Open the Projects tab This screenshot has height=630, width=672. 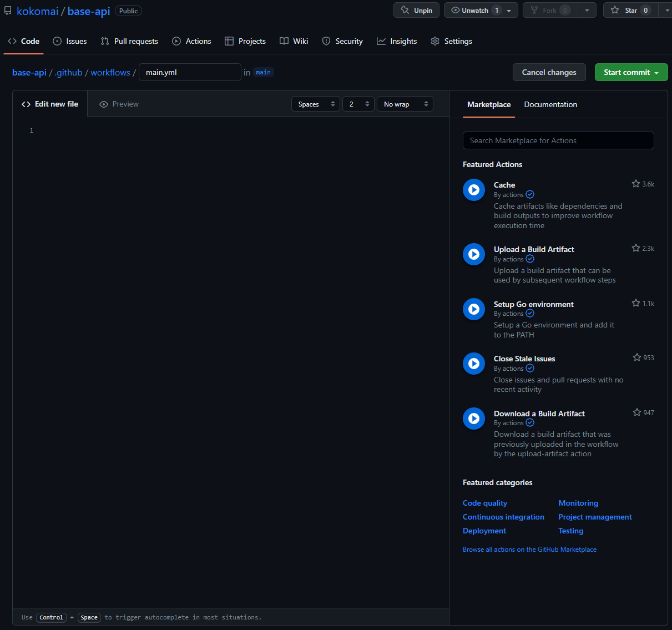point(245,41)
